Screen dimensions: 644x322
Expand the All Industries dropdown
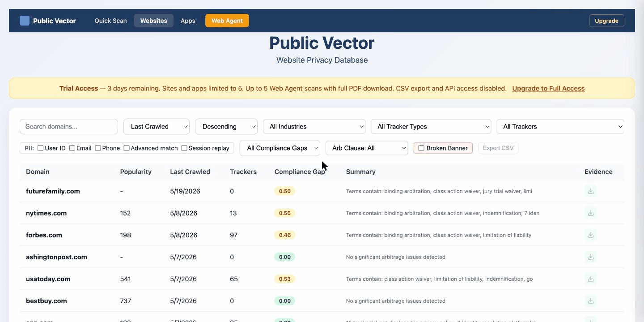tap(314, 127)
